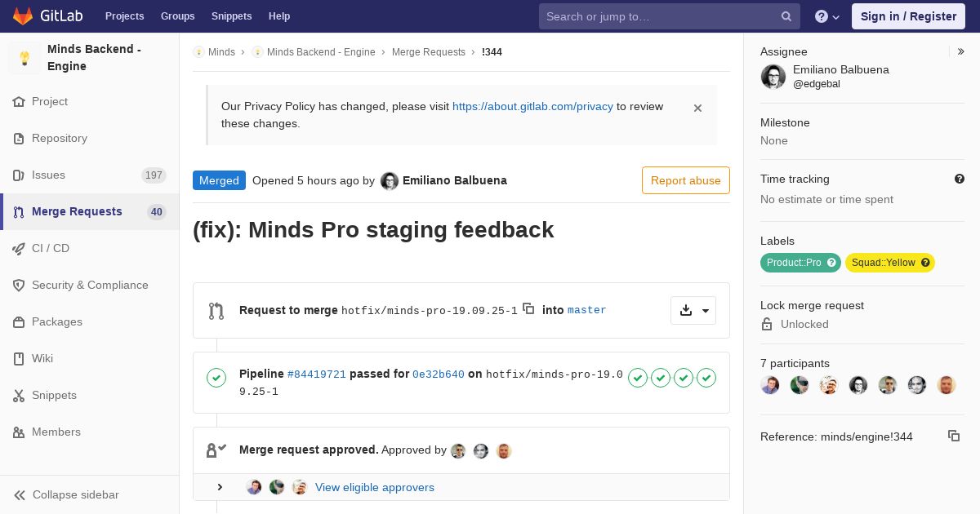Expand the eligible approvers chevron
980x514 pixels.
click(x=220, y=487)
